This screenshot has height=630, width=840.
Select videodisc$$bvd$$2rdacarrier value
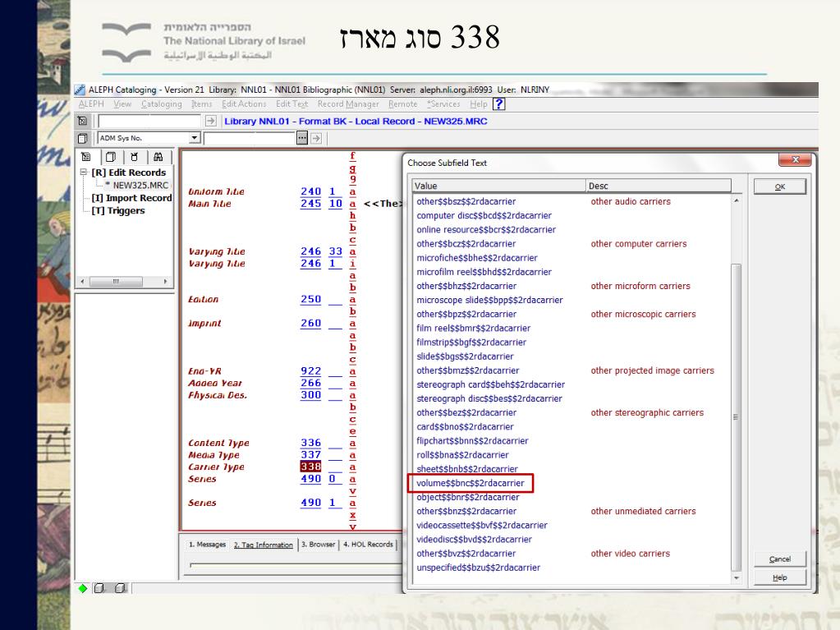tap(474, 540)
